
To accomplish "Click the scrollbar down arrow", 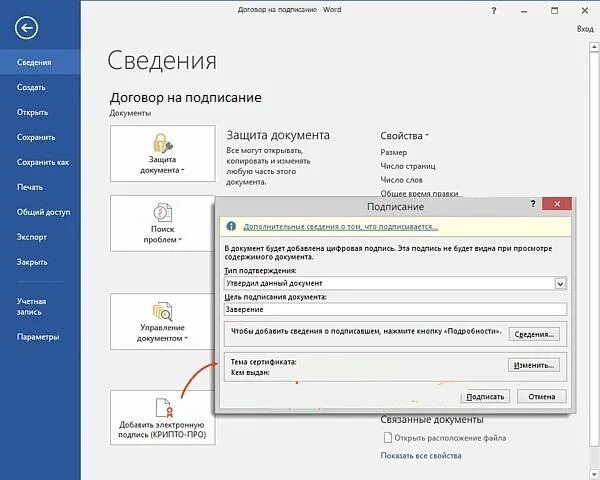I will [x=593, y=475].
